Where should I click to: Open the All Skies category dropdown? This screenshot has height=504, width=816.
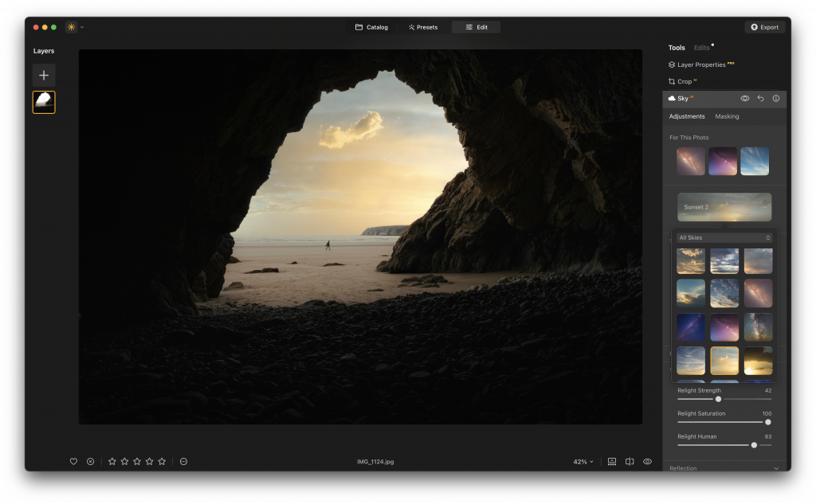click(724, 238)
